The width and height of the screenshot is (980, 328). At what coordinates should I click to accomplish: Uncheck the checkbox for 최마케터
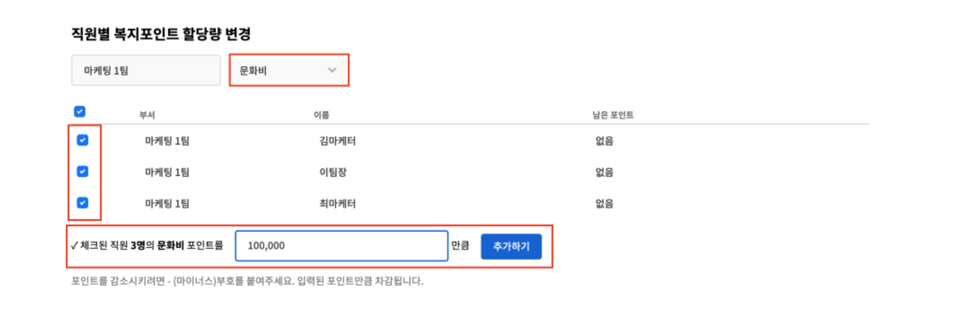click(x=83, y=203)
